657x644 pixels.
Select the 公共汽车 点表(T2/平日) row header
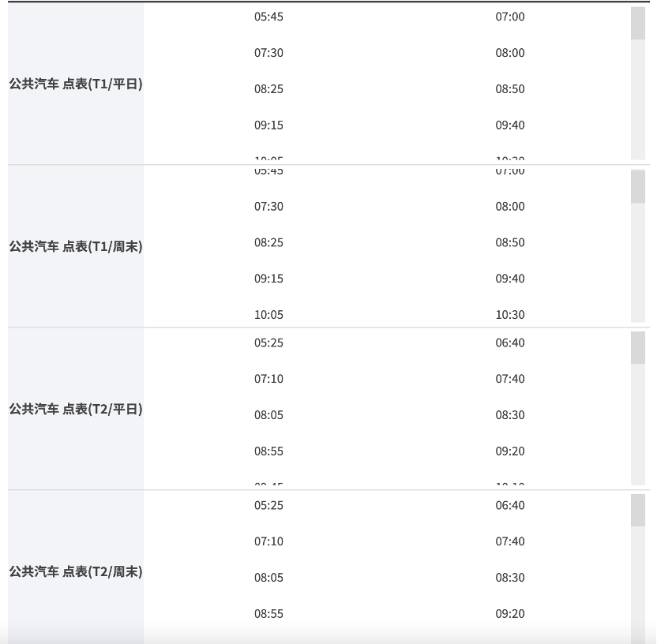click(76, 409)
